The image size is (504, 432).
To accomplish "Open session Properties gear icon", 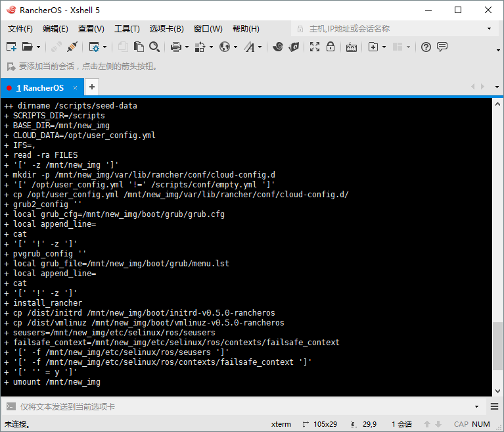I will (x=94, y=47).
